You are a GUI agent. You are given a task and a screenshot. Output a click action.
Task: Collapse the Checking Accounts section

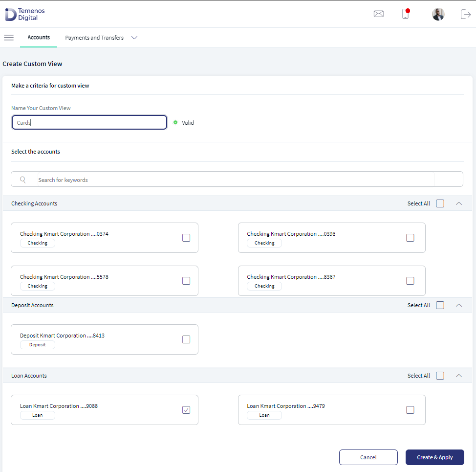(459, 203)
